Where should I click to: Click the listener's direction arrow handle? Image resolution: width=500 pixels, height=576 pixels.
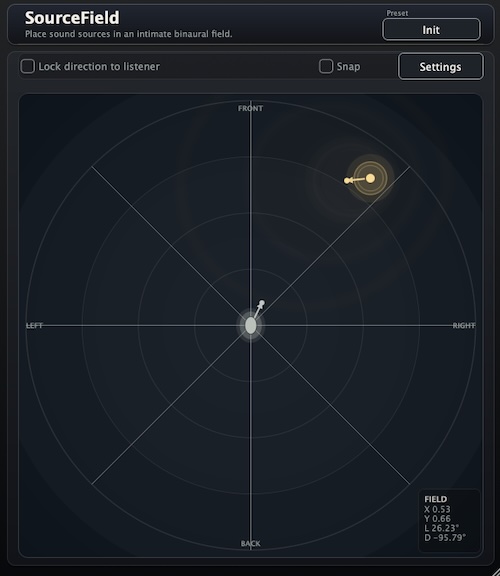pyautogui.click(x=262, y=303)
